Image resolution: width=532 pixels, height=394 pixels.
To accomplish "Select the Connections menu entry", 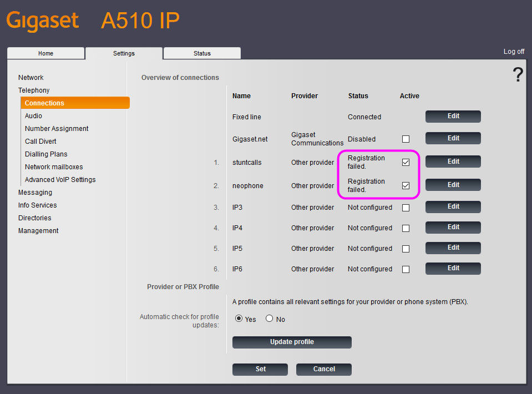I will (x=75, y=103).
